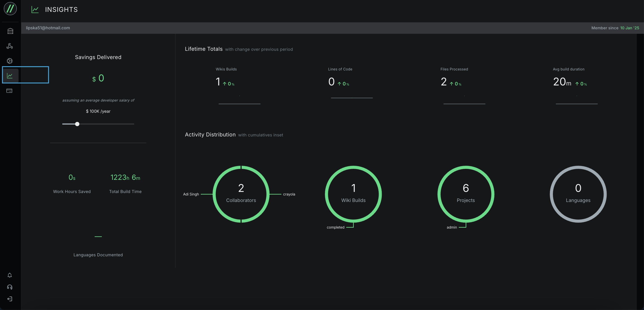644x310 pixels.
Task: Click the lipska51@hotmail.com account email
Action: [48, 28]
